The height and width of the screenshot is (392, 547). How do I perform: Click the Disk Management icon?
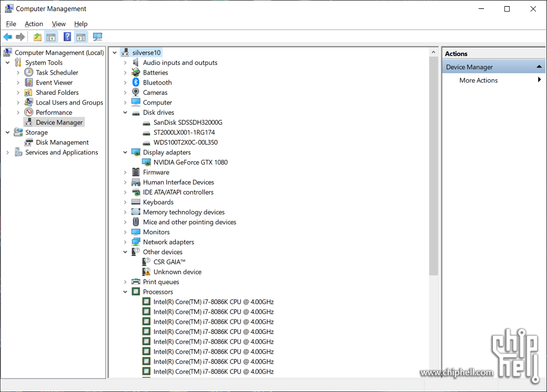click(28, 143)
